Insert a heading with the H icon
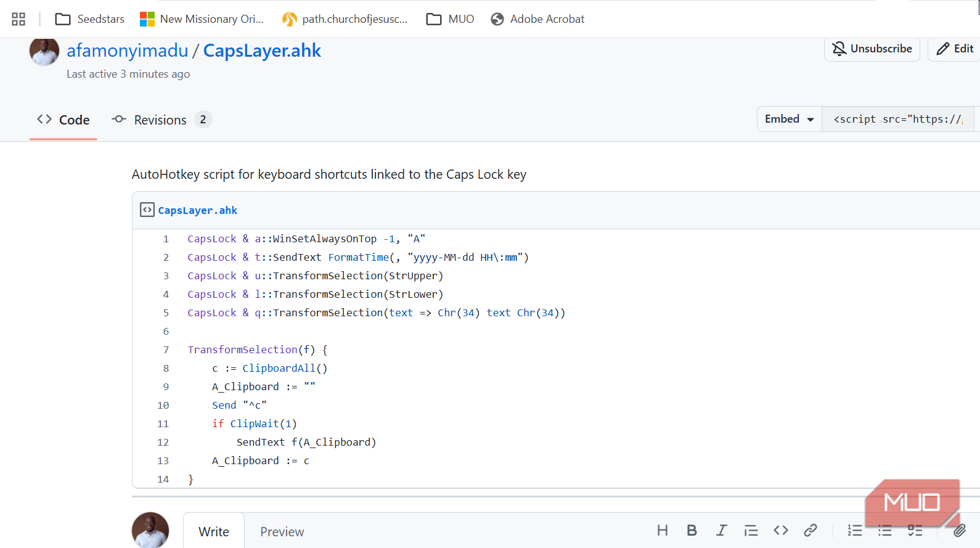The image size is (980, 548). click(663, 530)
